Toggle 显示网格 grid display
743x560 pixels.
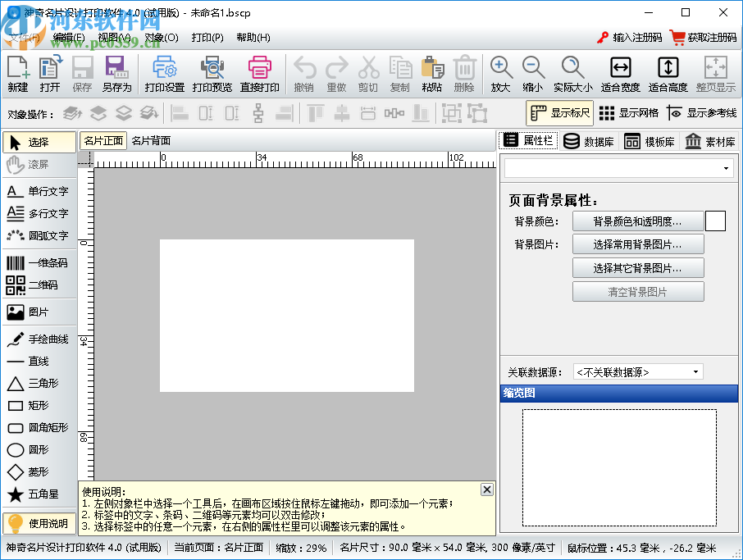(x=629, y=113)
